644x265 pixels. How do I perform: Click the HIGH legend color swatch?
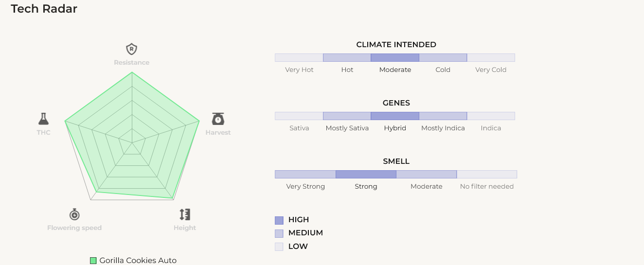point(279,220)
